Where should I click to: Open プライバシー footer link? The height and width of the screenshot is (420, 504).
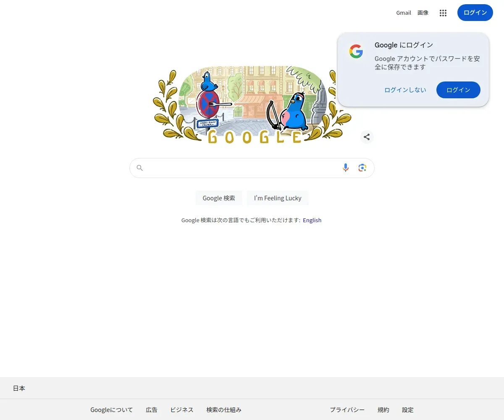[347, 410]
